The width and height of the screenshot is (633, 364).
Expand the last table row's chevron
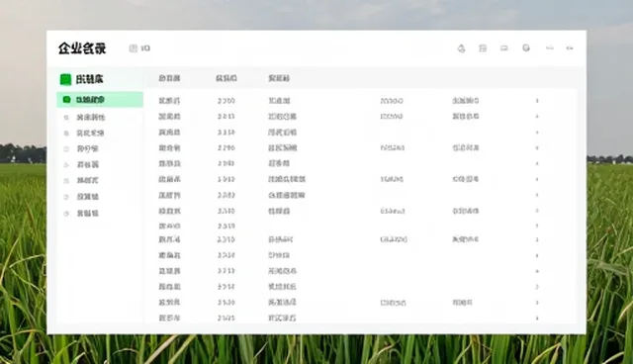(537, 318)
